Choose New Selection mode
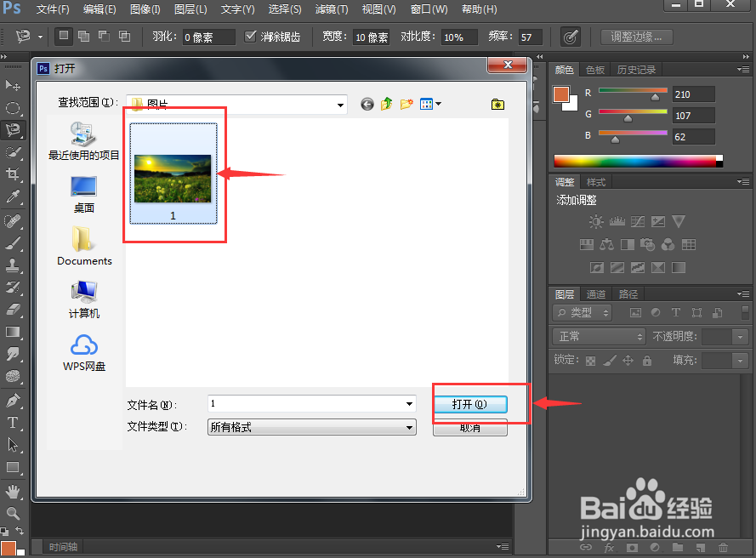 pyautogui.click(x=63, y=37)
